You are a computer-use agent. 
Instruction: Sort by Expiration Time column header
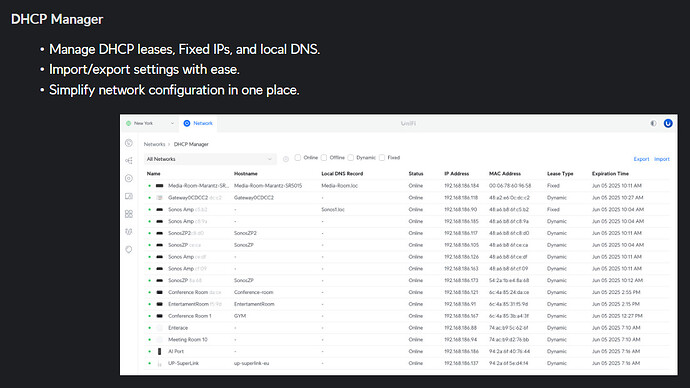point(610,174)
